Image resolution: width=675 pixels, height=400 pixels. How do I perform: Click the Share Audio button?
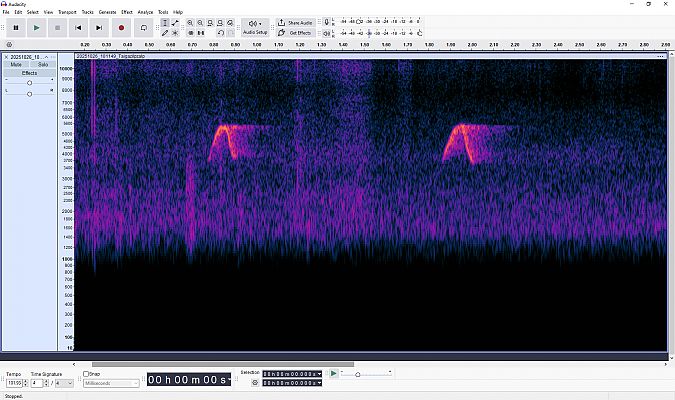coord(296,22)
